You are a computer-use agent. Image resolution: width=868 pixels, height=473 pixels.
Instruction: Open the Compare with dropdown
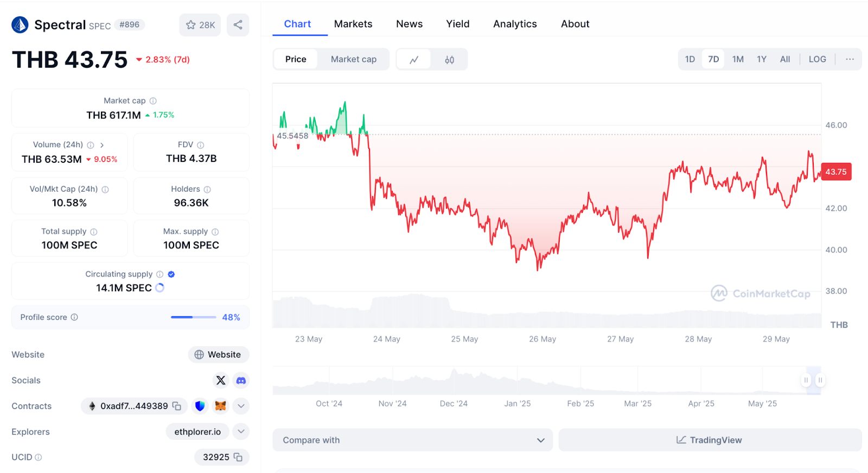click(x=412, y=440)
